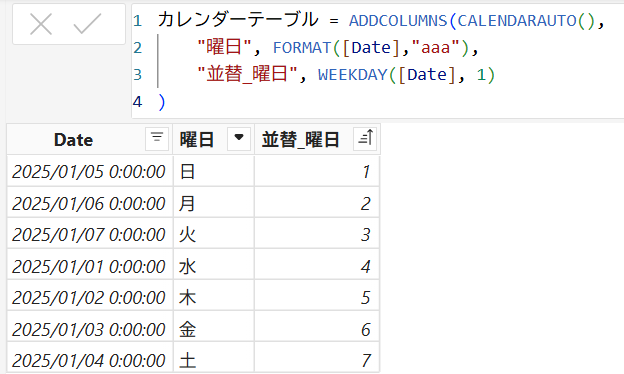Click formula line 3 with WEEKDAY function
Screen dimensions: 624x374
click(345, 75)
